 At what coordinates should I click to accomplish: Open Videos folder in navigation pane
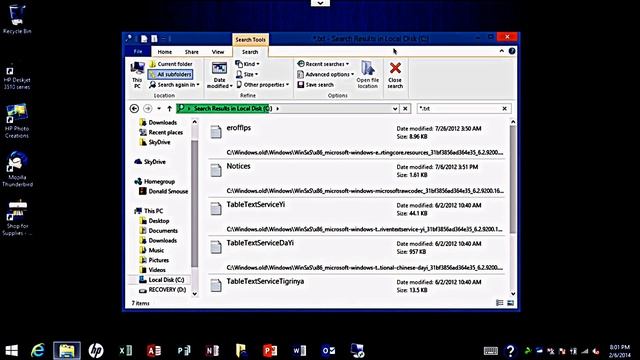pyautogui.click(x=152, y=270)
